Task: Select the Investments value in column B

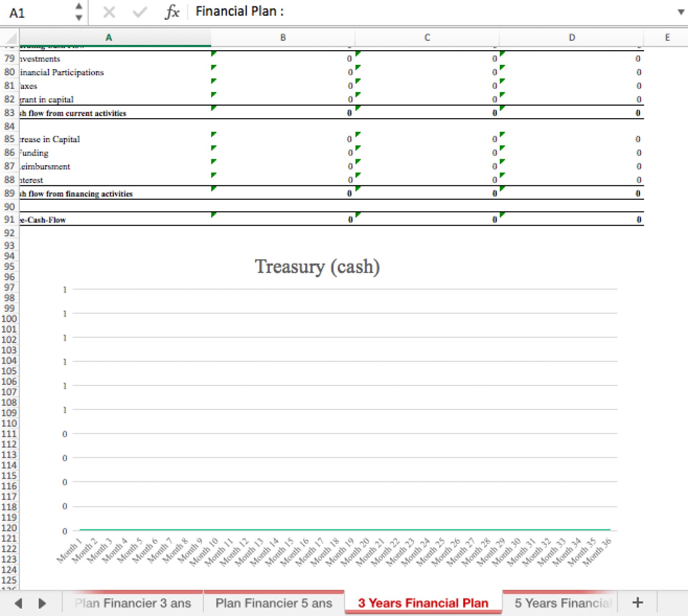Action: coord(283,59)
